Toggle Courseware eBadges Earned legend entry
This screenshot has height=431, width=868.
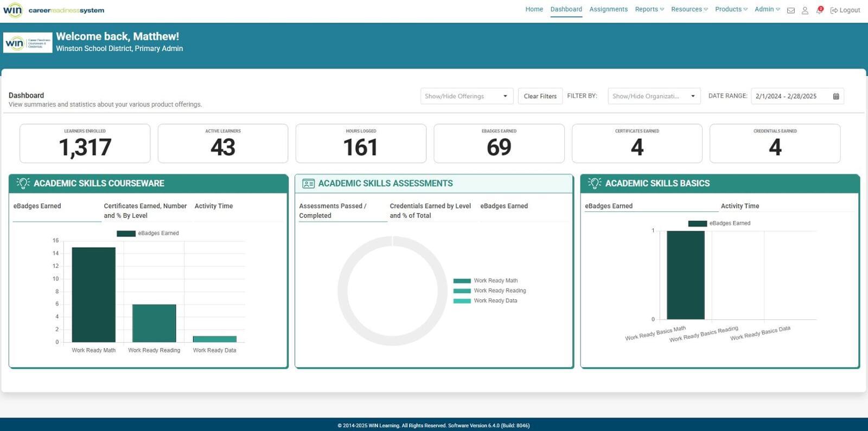point(148,233)
